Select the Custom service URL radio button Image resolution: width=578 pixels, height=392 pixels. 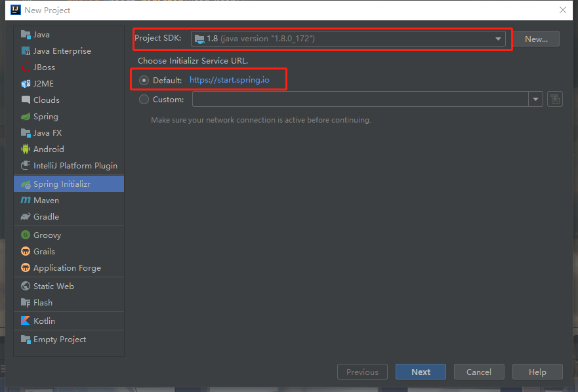coord(144,99)
